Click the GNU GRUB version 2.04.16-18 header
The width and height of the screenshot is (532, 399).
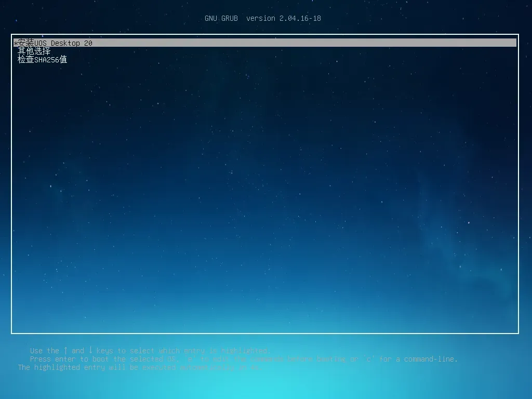point(263,18)
